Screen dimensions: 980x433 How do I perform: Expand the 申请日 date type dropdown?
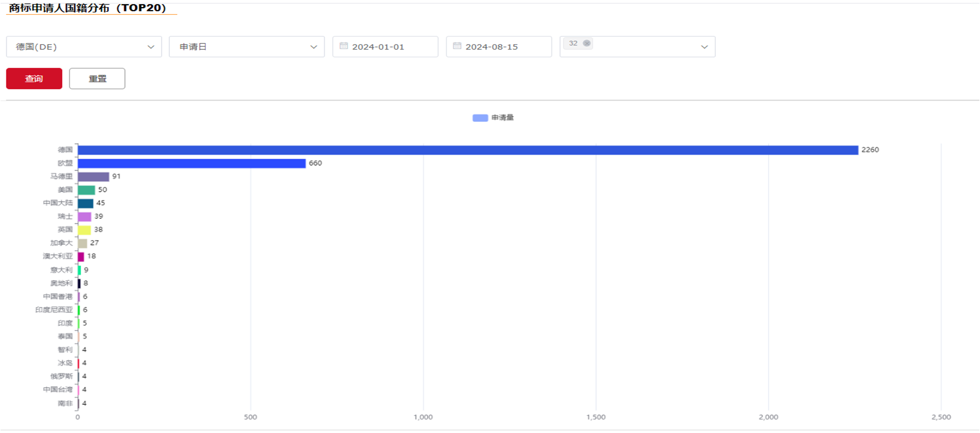tap(246, 47)
